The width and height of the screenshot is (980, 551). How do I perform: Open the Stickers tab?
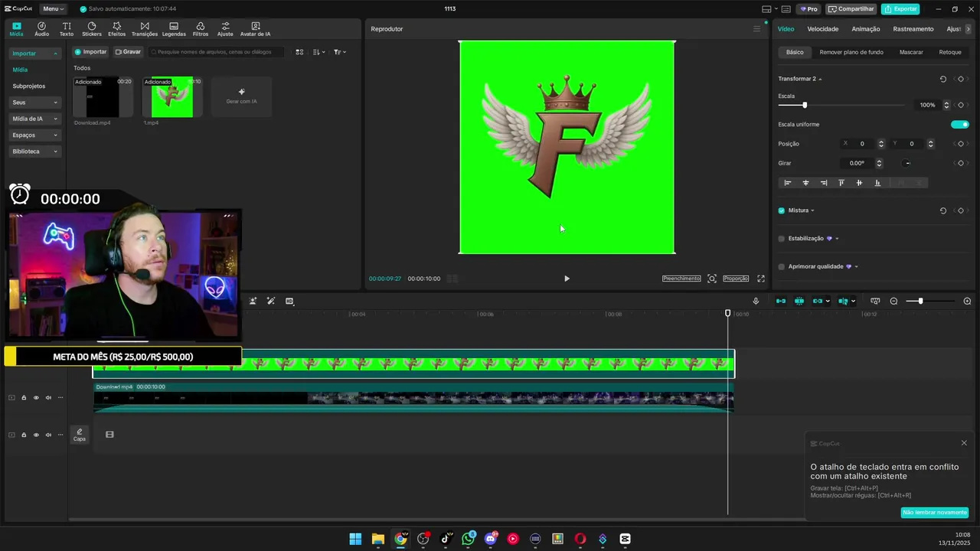point(92,29)
